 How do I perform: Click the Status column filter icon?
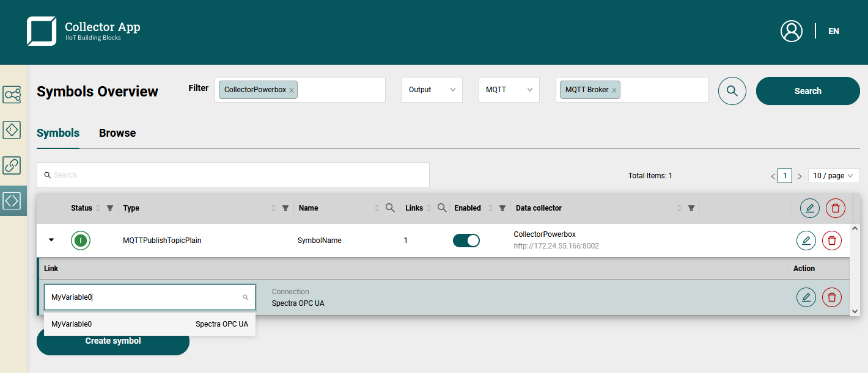(110, 208)
